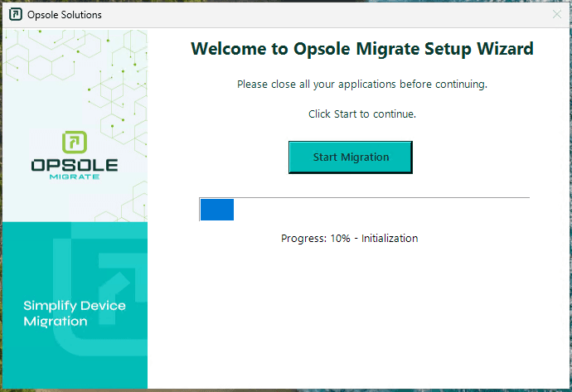Click 'Please close all your applications' message
The width and height of the screenshot is (572, 392).
[362, 85]
